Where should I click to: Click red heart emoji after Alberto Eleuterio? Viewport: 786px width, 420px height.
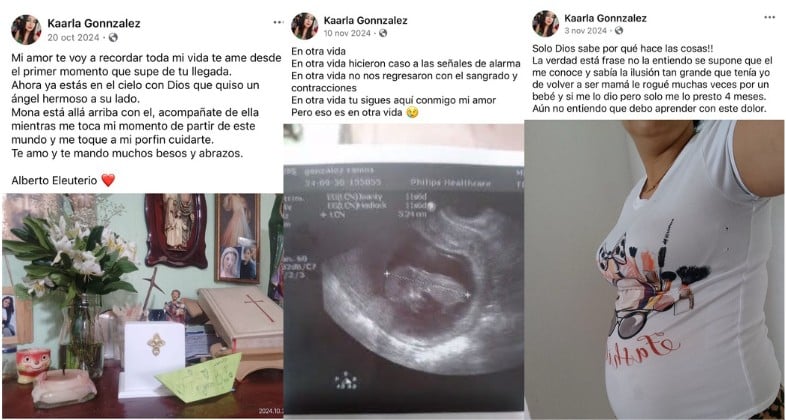click(x=108, y=180)
